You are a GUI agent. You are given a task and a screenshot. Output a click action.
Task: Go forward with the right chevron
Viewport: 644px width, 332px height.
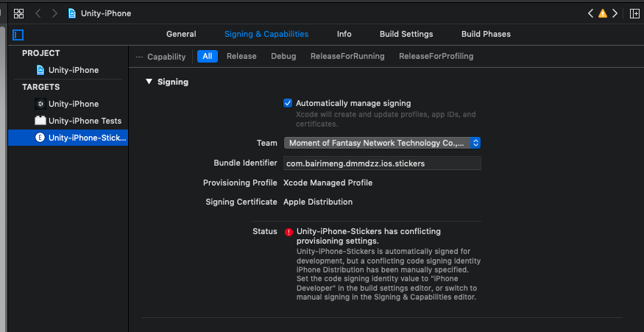pyautogui.click(x=54, y=13)
